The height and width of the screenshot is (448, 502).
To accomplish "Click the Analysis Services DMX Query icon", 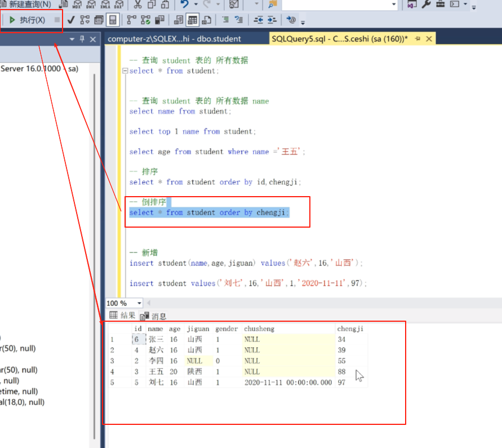I will 91,4.
